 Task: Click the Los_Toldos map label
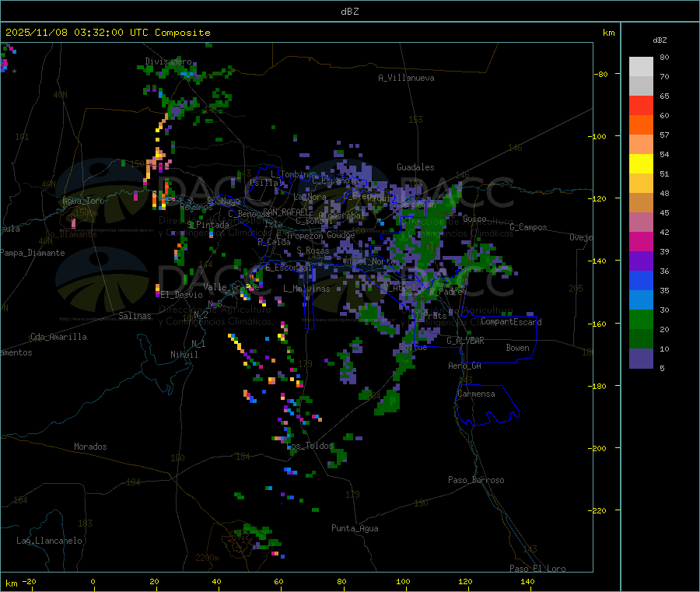[310, 446]
